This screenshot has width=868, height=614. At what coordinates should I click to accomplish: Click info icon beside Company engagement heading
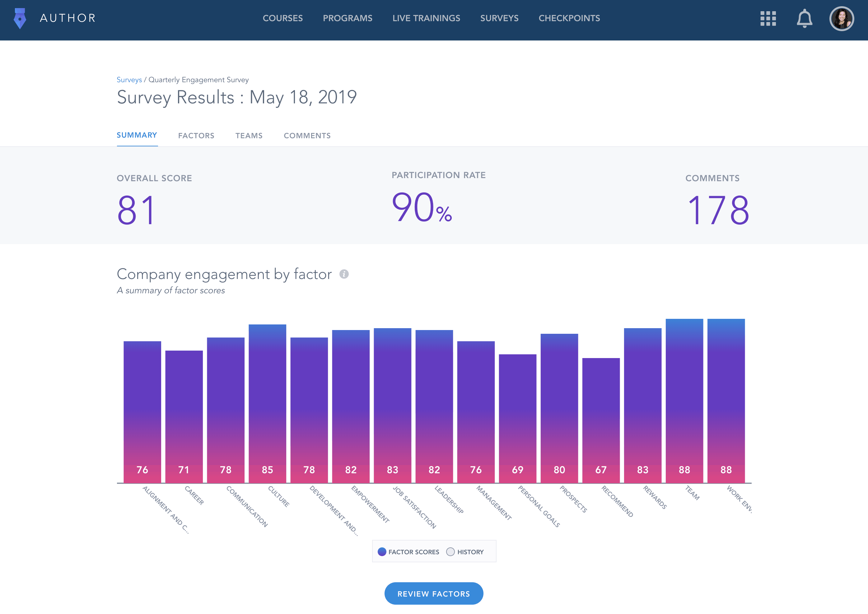344,274
